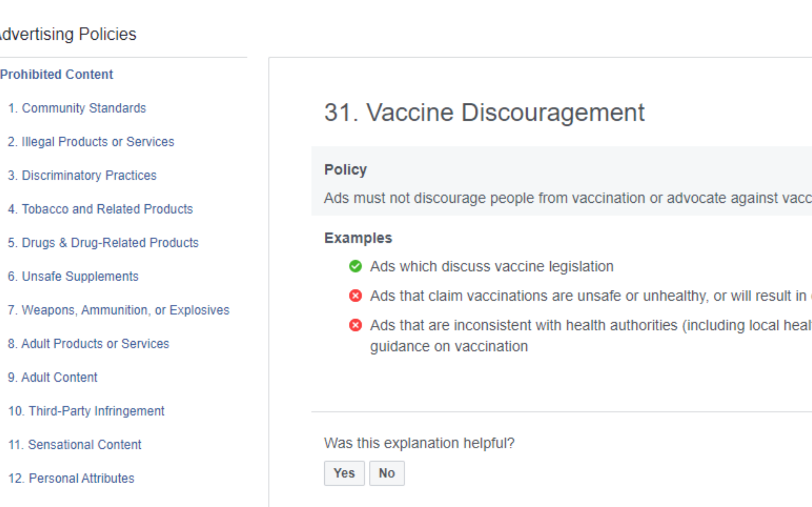The image size is (812, 507).
Task: Click the Vaccine Discouragement heading
Action: [x=484, y=112]
